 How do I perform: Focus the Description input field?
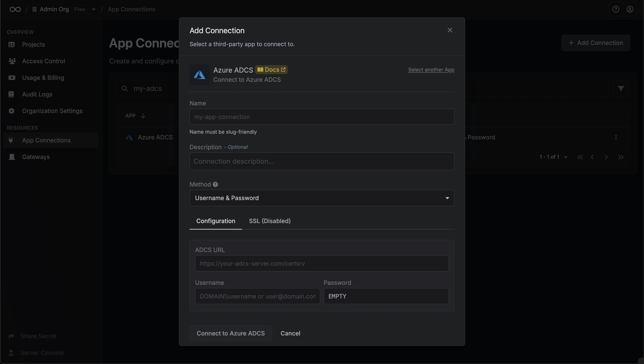pyautogui.click(x=322, y=161)
